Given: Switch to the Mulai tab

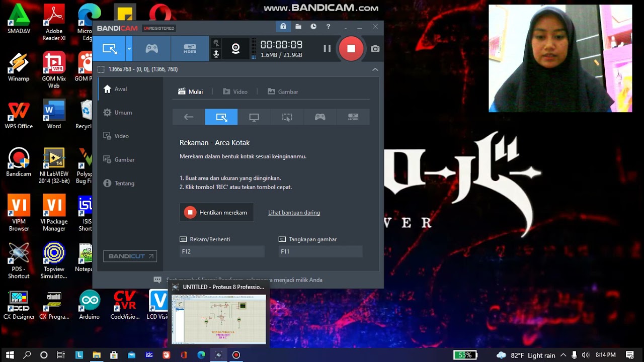Looking at the screenshot, I should coord(191,92).
